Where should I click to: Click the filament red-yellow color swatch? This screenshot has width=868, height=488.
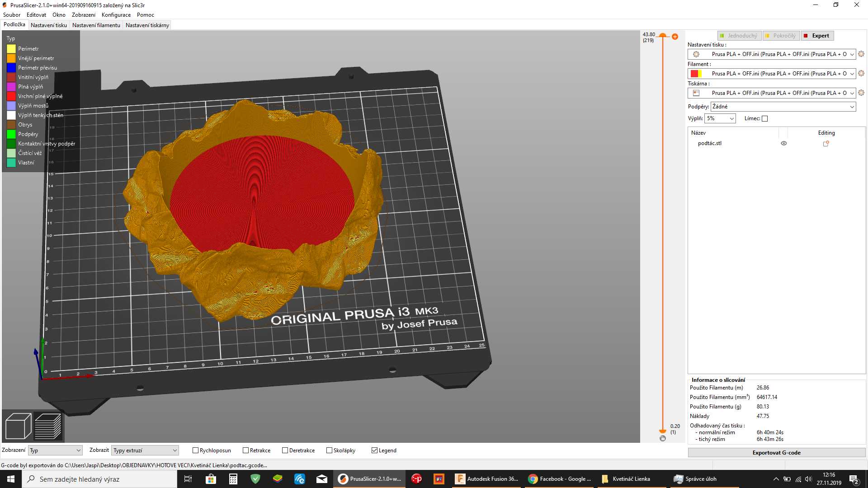click(696, 74)
